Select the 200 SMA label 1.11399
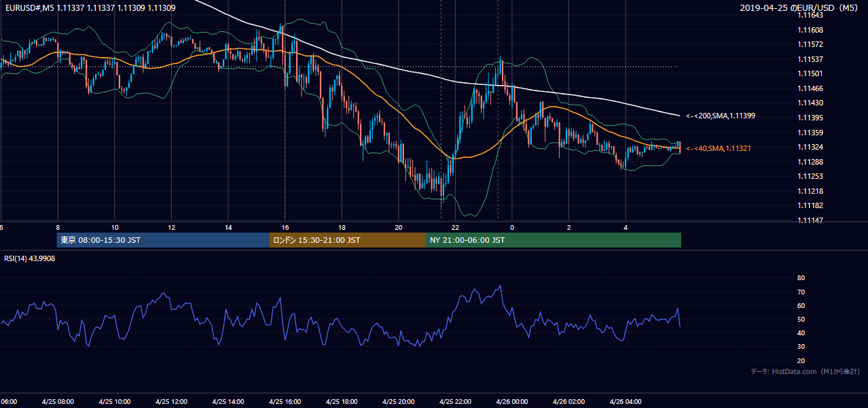Screen dimensions: 868x408 (721, 116)
